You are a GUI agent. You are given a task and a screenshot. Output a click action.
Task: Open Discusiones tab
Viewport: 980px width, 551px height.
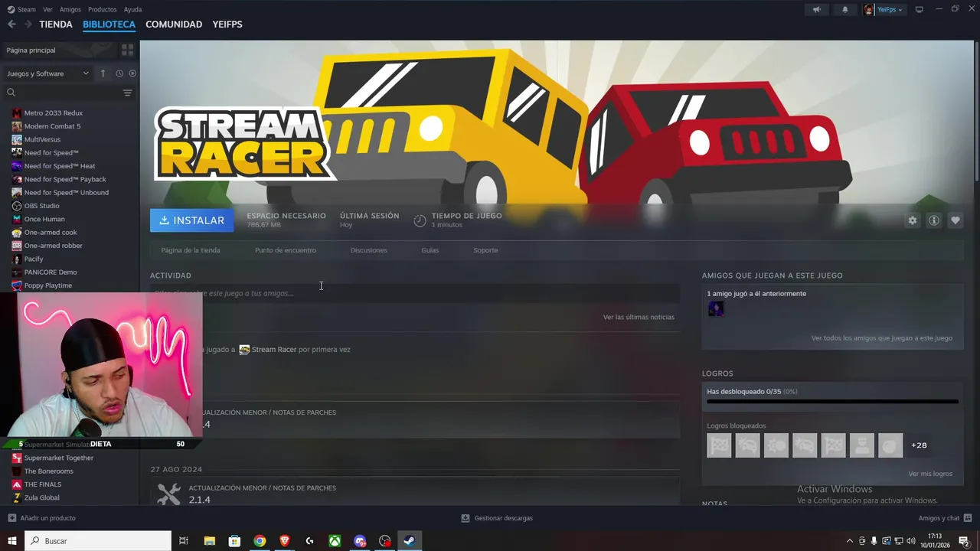(369, 250)
